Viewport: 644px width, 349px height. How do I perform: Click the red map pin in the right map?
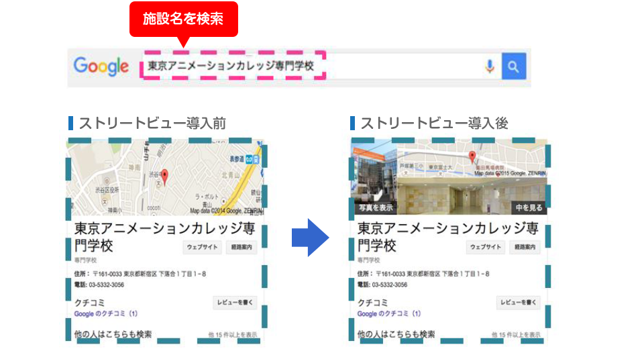pyautogui.click(x=472, y=156)
